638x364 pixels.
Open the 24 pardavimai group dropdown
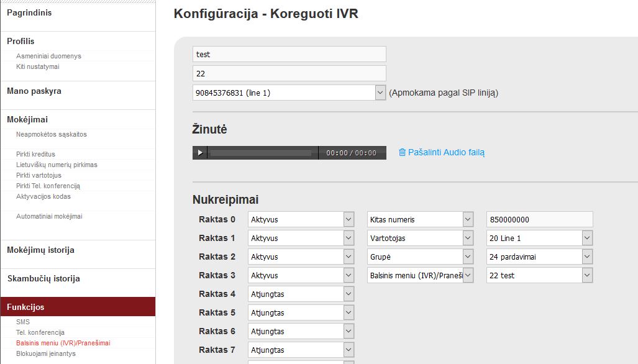[x=539, y=257]
